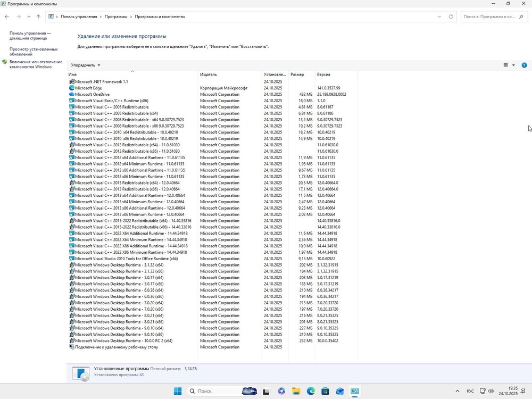
Task: Open 'Просмотр установленных обновлений' link
Action: (x=34, y=52)
